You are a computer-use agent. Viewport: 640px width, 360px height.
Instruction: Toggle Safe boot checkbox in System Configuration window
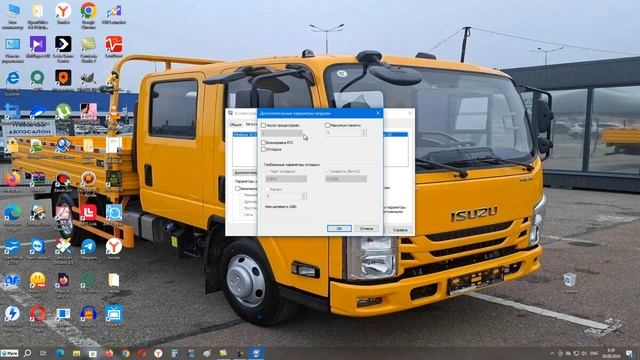(x=237, y=189)
